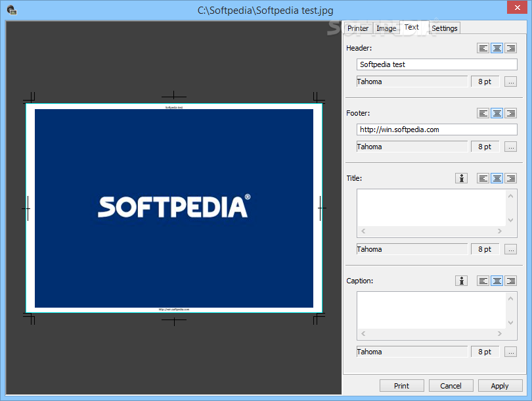Open the Settings tab

tap(445, 28)
